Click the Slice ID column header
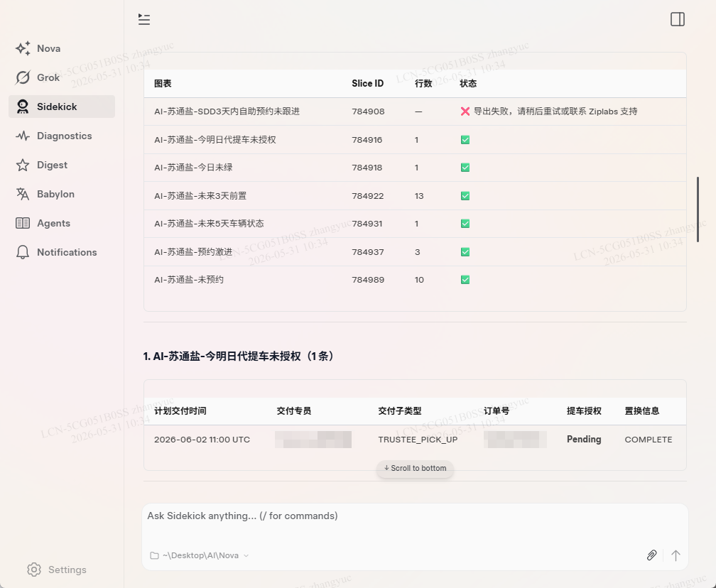716x588 pixels. [368, 84]
